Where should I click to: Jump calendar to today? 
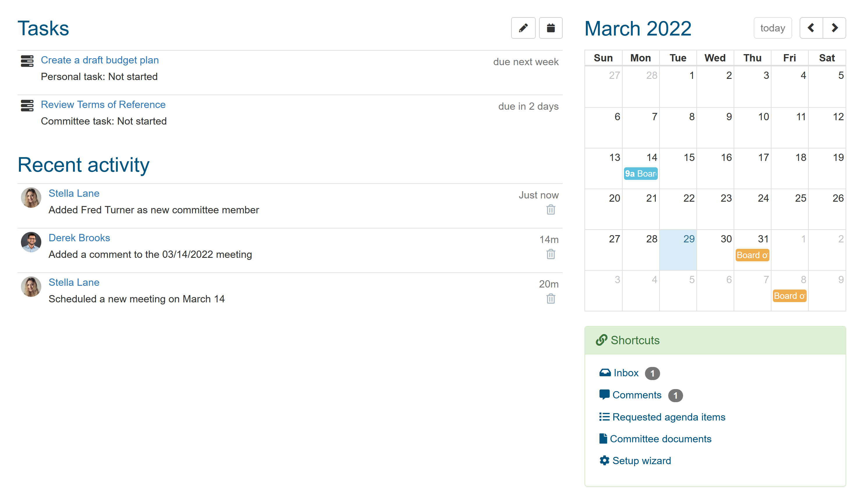(773, 28)
